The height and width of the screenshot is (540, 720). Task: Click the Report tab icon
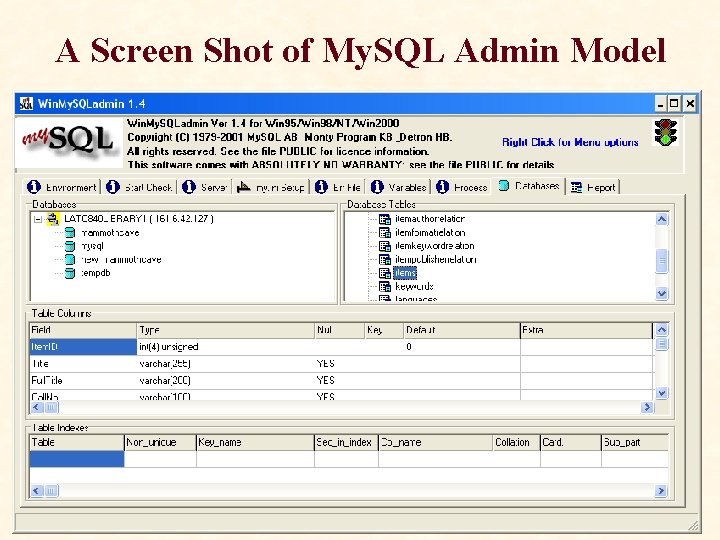tap(576, 187)
